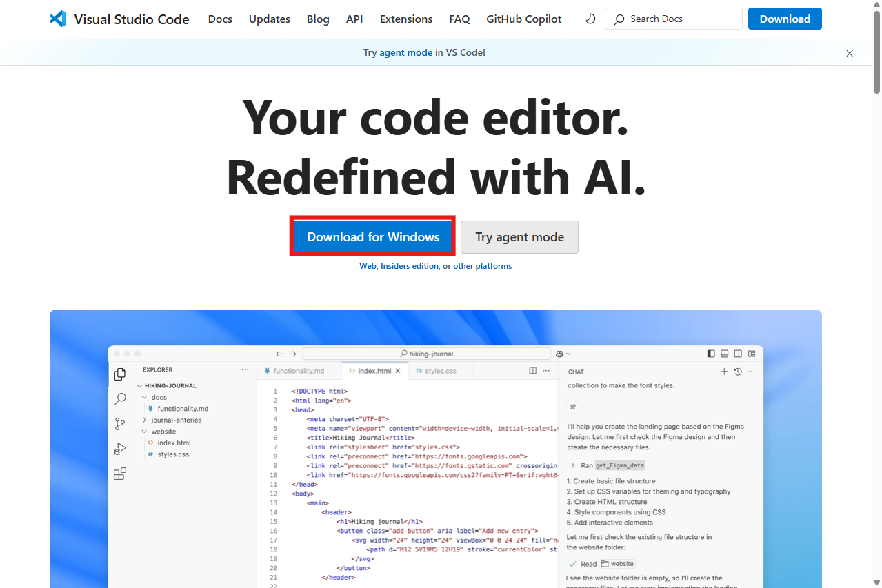The image size is (882, 588).
Task: Open Copilot dropdown chevron in preview title bar
Action: tap(568, 354)
